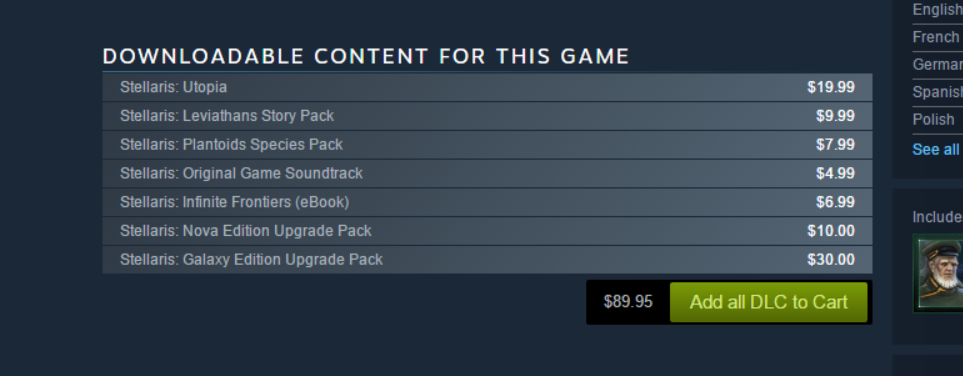Select the English language row

[937, 10]
